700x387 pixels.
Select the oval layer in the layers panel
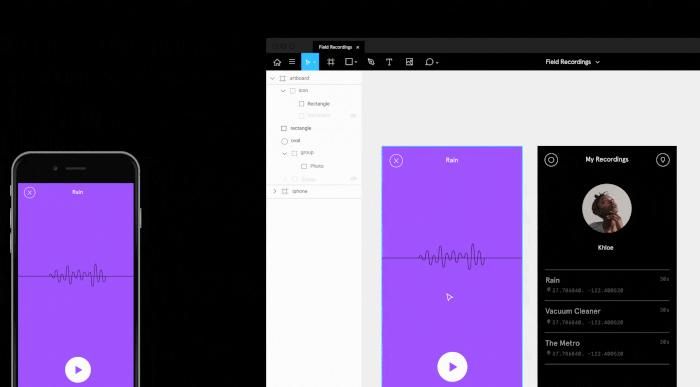click(295, 141)
